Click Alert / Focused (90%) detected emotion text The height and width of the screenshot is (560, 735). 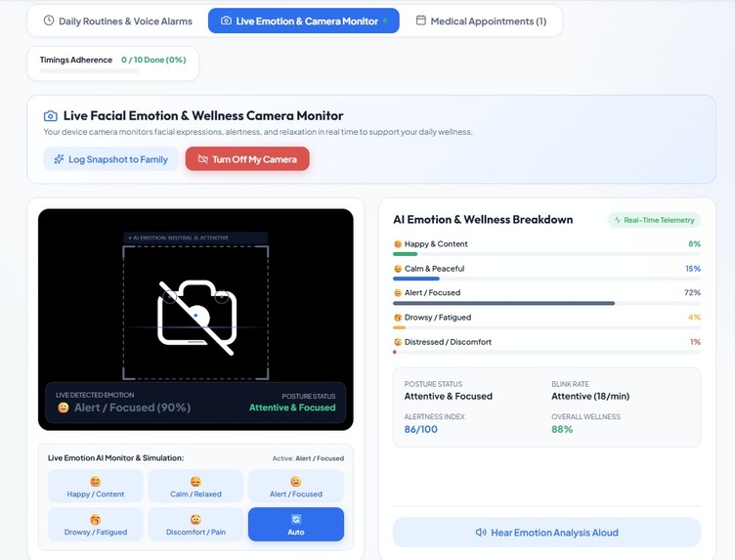pyautogui.click(x=132, y=408)
